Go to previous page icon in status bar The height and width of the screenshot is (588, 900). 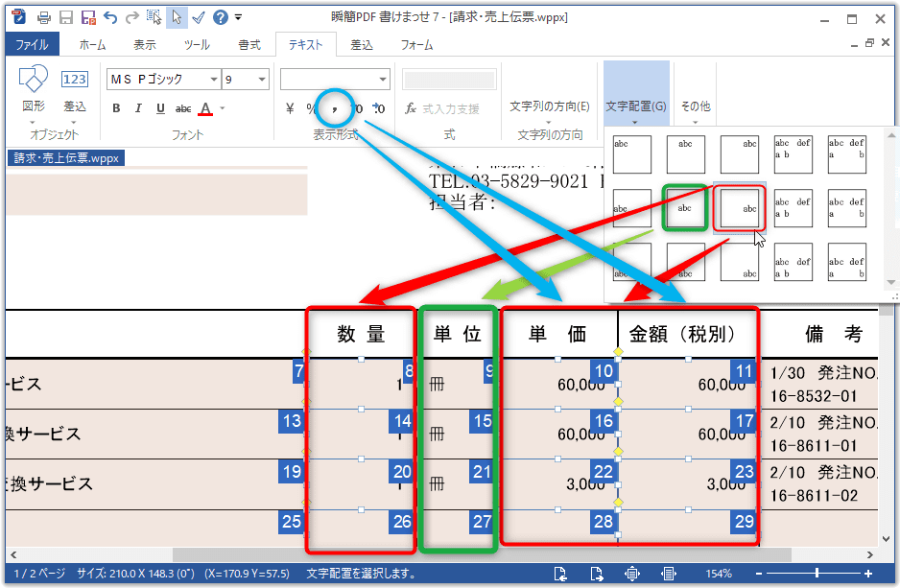pos(561,574)
